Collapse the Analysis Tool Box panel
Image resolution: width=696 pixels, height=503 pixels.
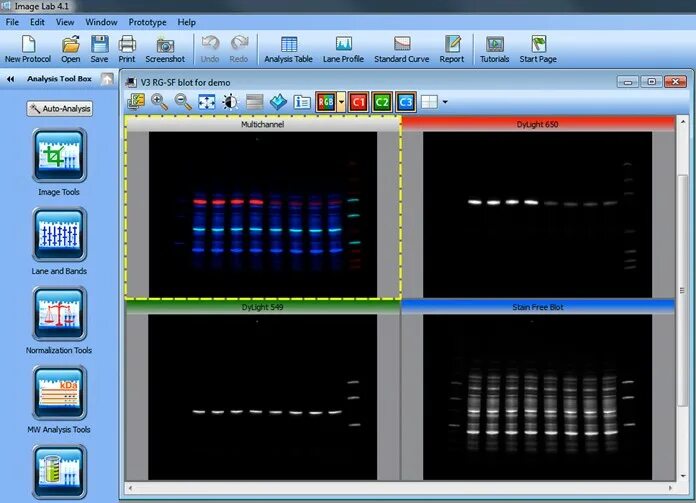(11, 79)
